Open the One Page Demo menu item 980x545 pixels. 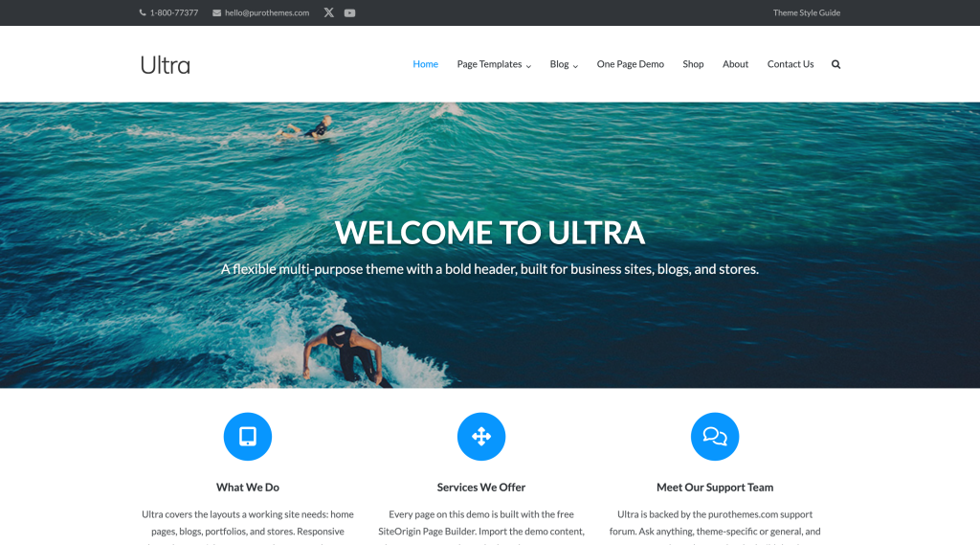[630, 64]
